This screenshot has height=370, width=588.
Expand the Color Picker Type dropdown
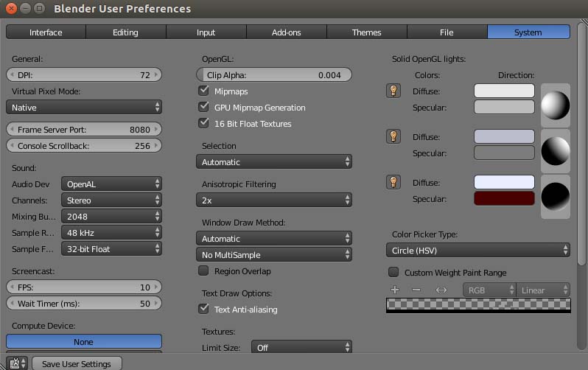pos(478,251)
